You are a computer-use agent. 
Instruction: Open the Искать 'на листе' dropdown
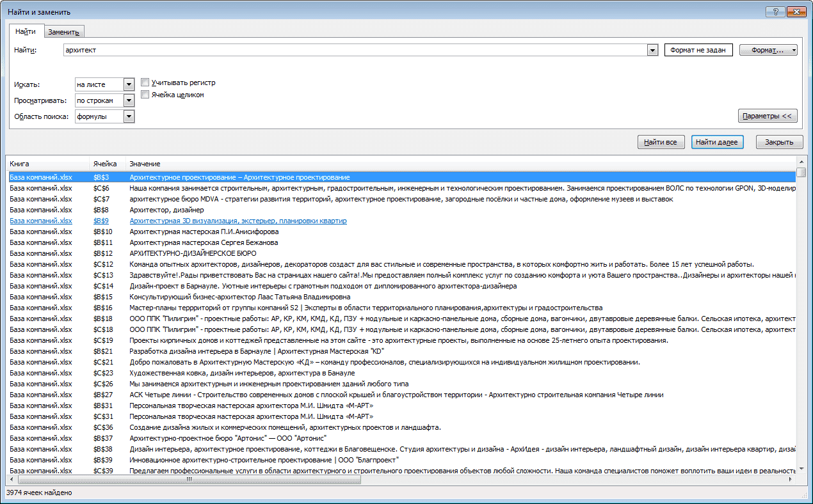(x=129, y=84)
